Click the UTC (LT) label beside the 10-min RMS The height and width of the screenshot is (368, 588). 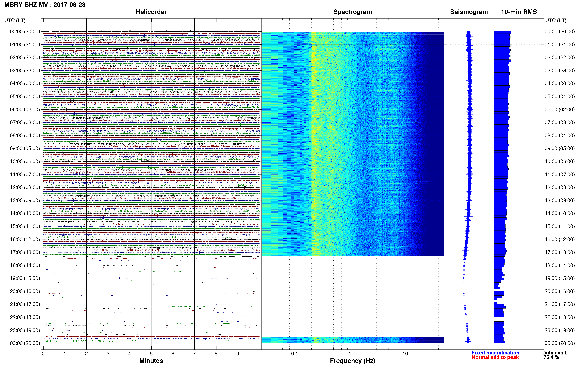pos(556,20)
